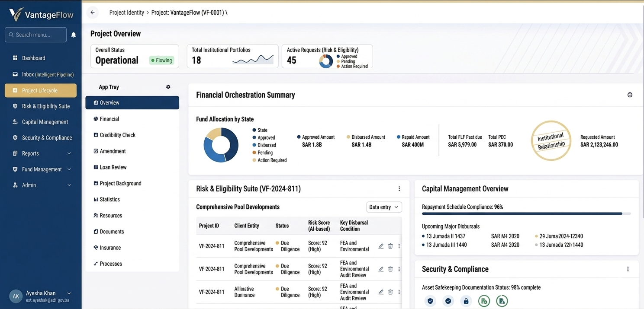Viewport: 644px width, 309px height.
Task: Open the Data entry dropdown
Action: coord(384,207)
